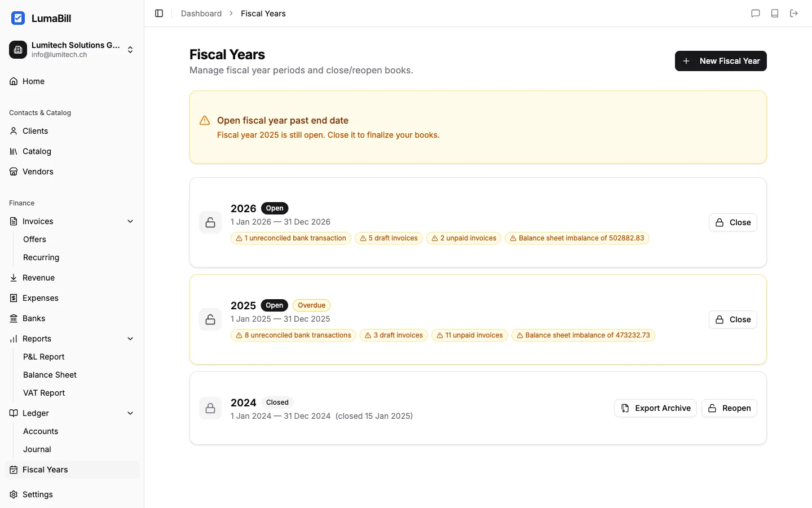Open Balance Sheet report in sidebar

[x=50, y=375]
